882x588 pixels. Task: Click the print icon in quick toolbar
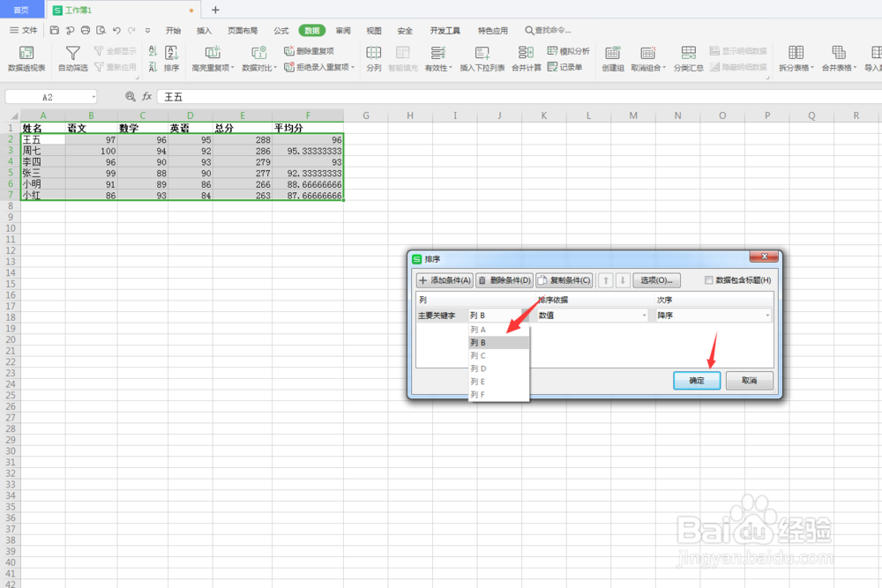(86, 30)
